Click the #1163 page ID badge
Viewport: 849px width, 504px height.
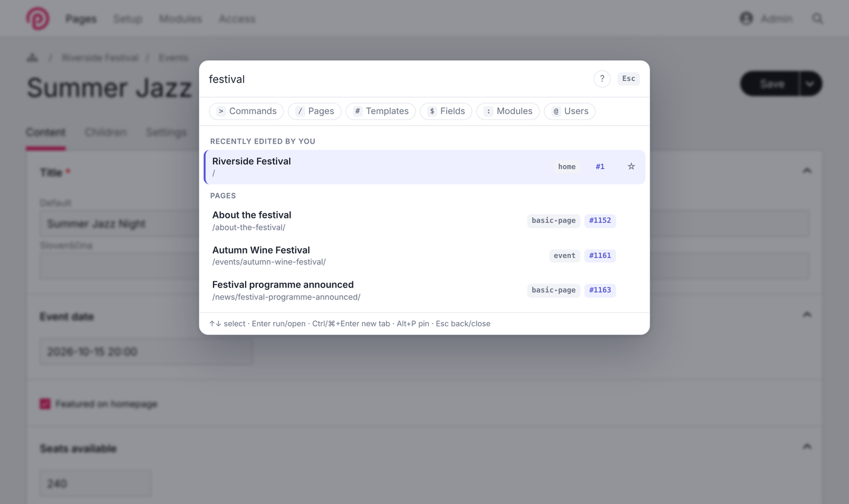point(600,291)
